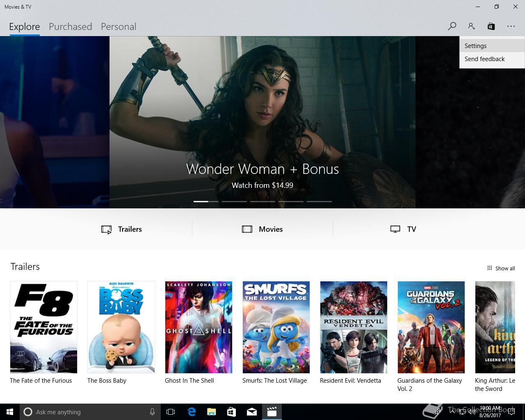The height and width of the screenshot is (420, 525).
Task: Switch to the Purchased tab
Action: pos(71,27)
